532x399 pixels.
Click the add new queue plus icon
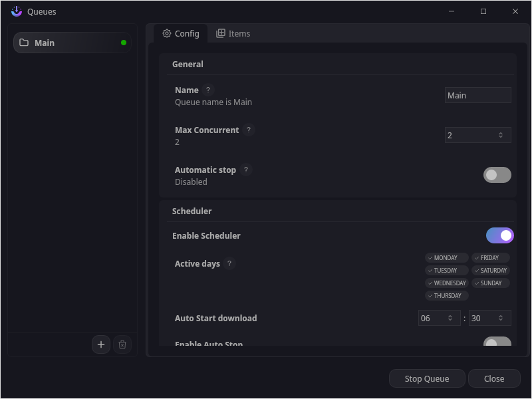(101, 344)
